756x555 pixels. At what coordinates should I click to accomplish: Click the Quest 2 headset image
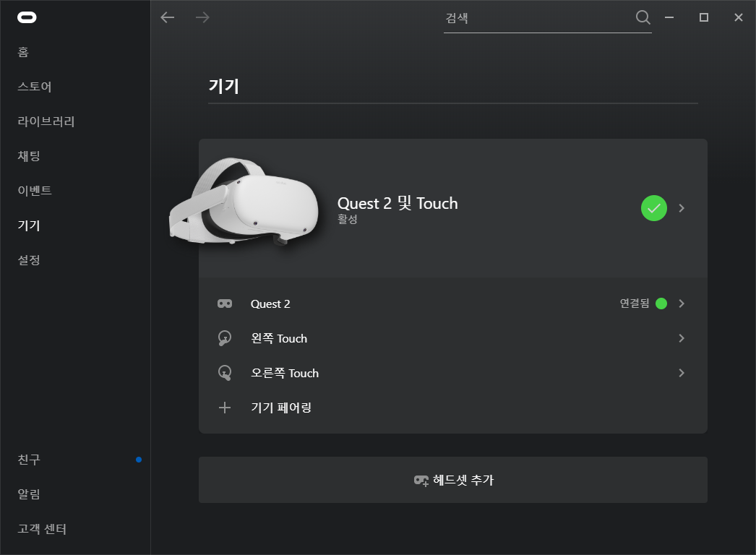[x=244, y=201]
